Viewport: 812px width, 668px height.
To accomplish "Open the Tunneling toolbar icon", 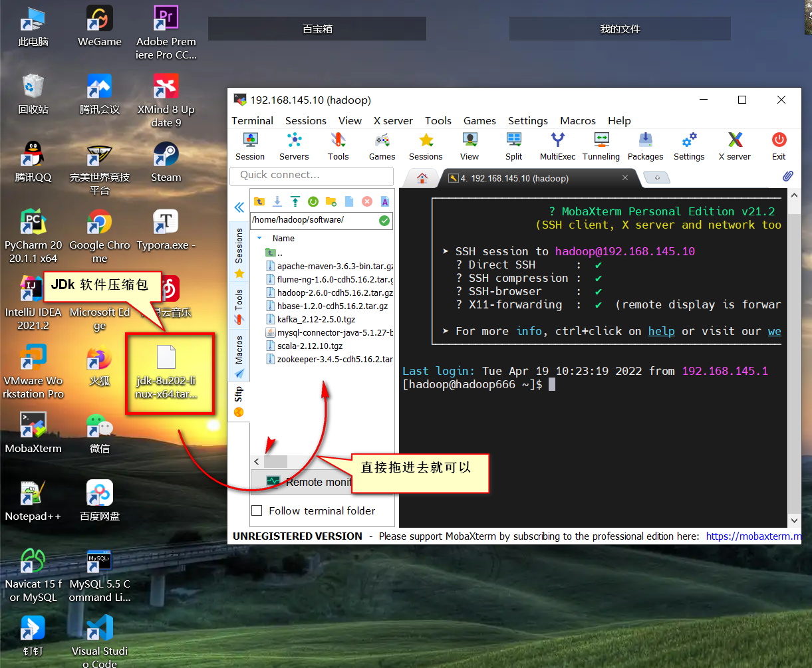I will [x=601, y=146].
